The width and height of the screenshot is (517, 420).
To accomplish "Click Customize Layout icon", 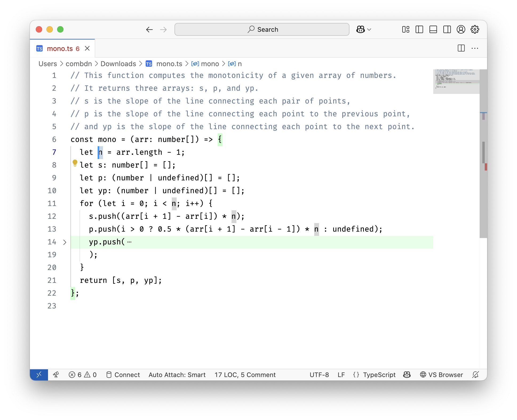I will tap(405, 29).
